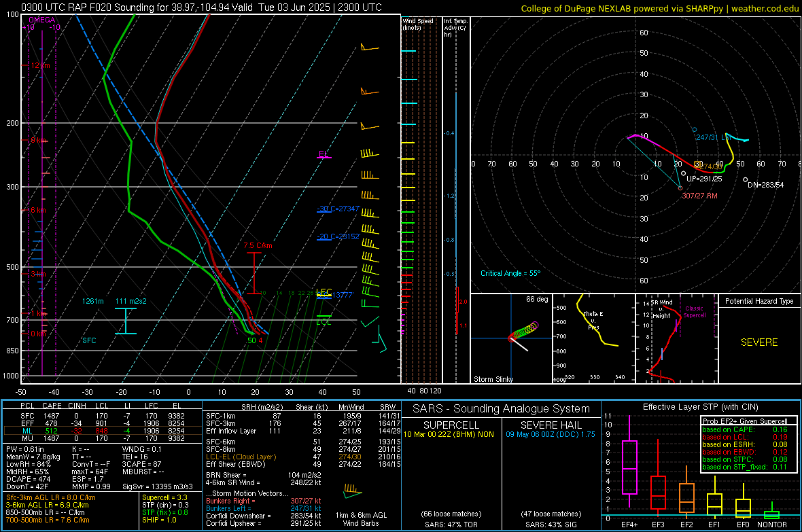Click the Sfc-3km AGL LR value

click(x=51, y=497)
